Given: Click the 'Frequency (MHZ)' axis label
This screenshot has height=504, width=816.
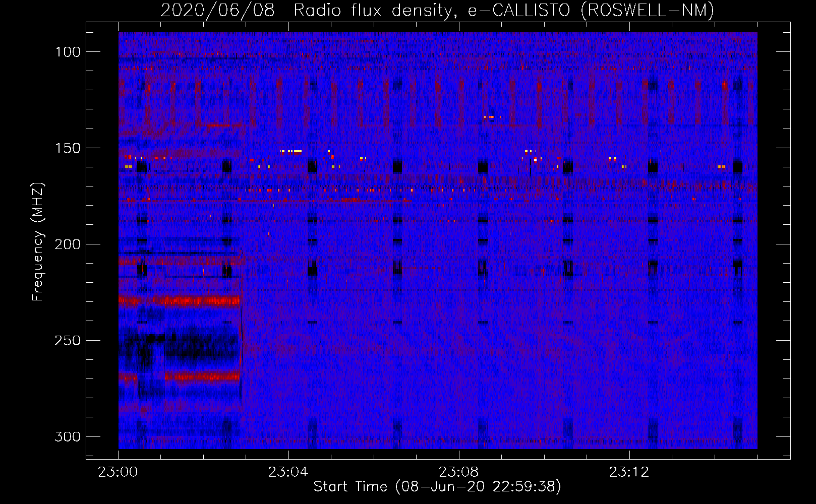Looking at the screenshot, I should [38, 241].
